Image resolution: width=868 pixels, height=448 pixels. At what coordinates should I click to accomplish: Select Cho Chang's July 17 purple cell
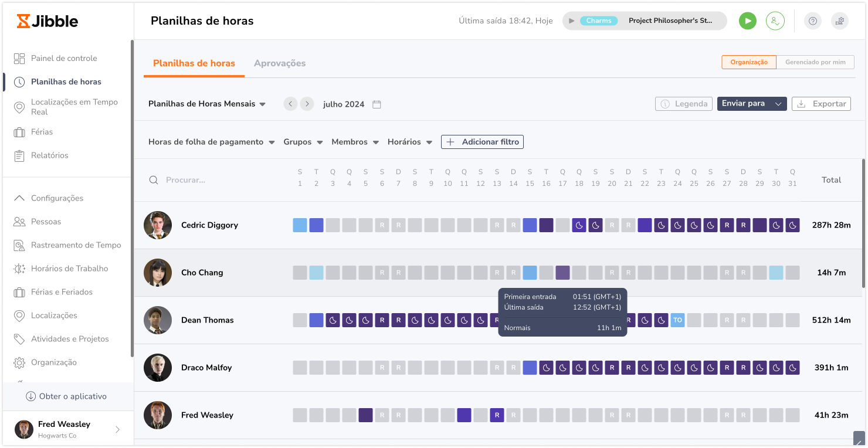click(x=562, y=273)
